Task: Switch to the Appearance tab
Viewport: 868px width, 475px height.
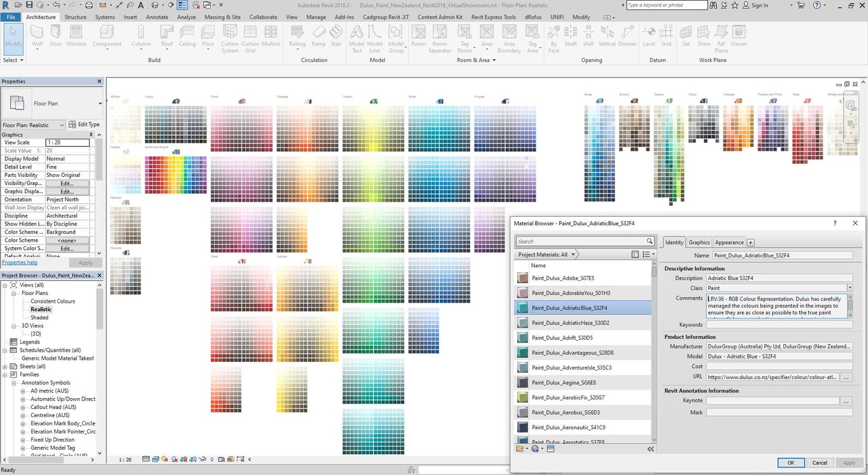Action: pos(729,242)
